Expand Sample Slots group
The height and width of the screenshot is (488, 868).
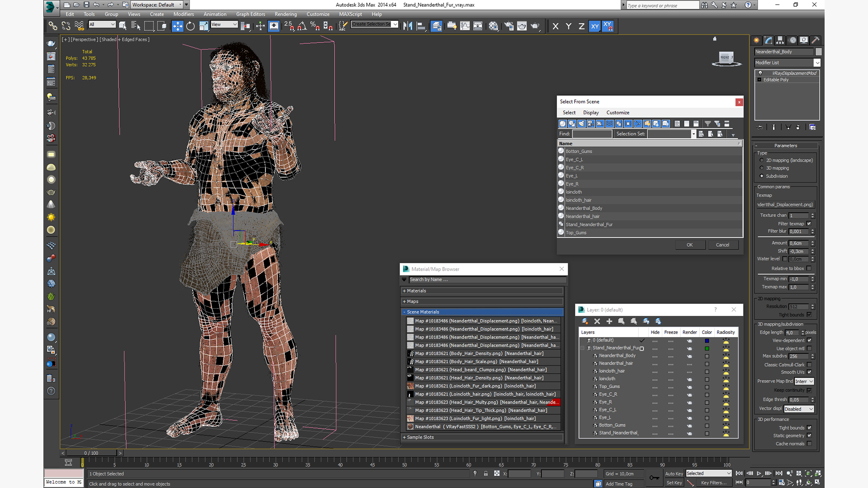click(483, 437)
